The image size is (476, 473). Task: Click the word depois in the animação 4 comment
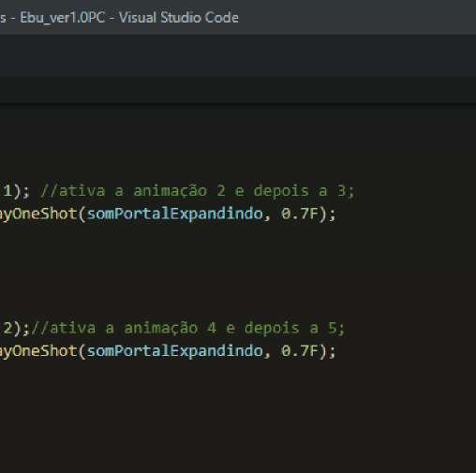(x=272, y=329)
